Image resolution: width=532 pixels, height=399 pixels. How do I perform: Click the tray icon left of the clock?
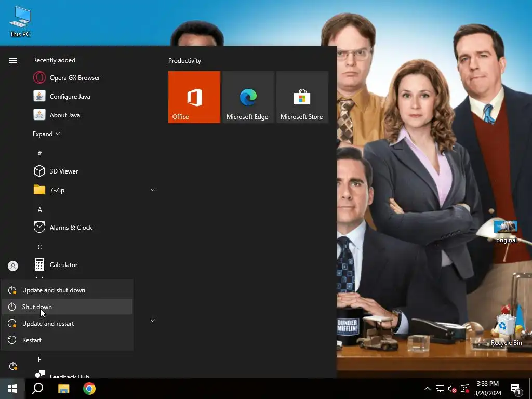(x=465, y=389)
